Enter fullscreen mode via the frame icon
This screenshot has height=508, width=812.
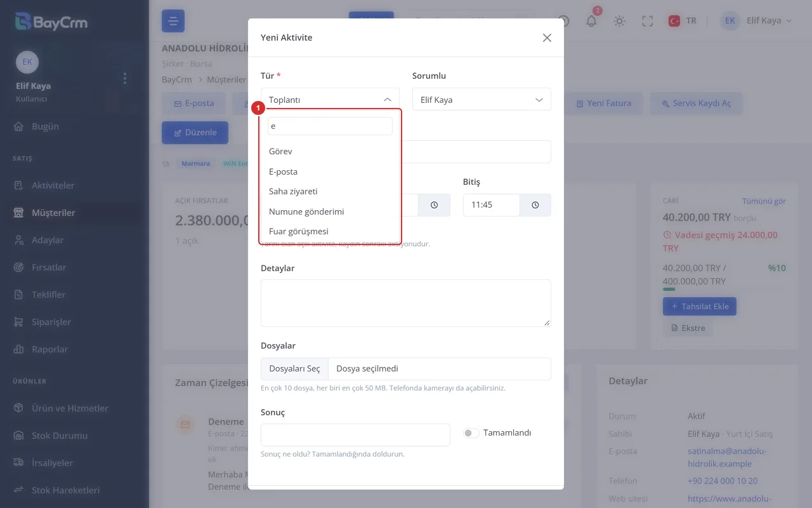(x=648, y=21)
